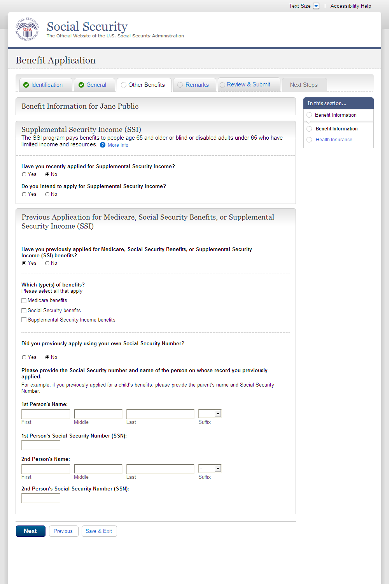Click the status circle beside Health Insurance
Screen dimensions: 392x587
coord(309,140)
